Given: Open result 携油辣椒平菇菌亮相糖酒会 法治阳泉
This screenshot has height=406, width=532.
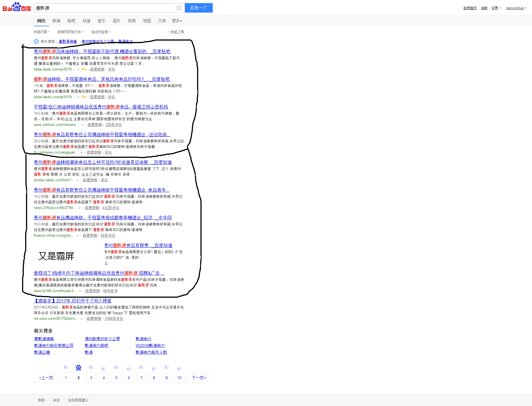Looking at the screenshot, I should [102, 135].
